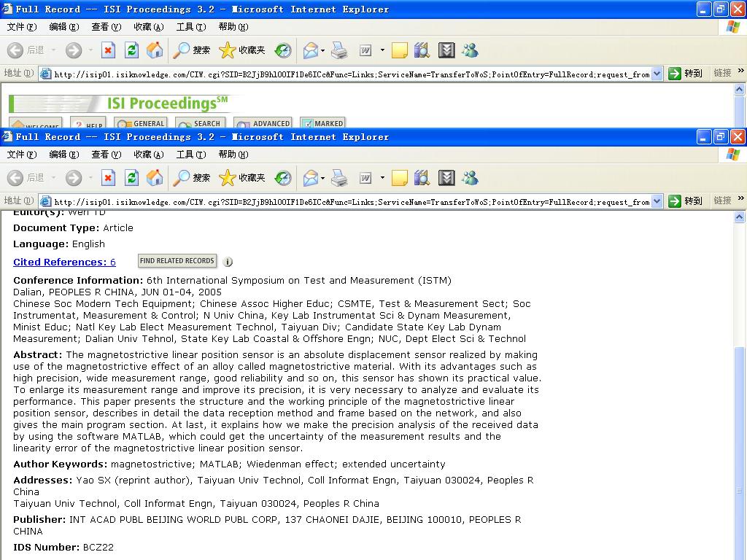
Task: Click the URL address field in the front window
Action: [x=350, y=202]
